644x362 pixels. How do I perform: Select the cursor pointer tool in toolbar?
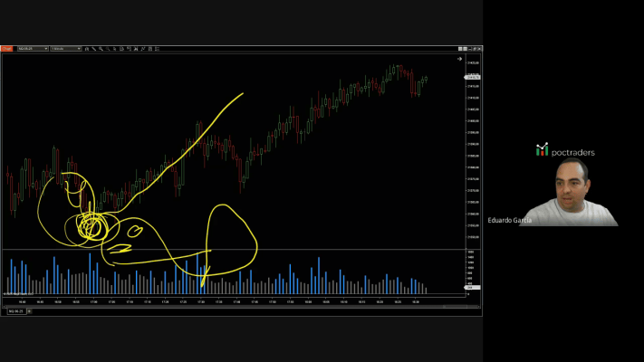click(x=116, y=48)
